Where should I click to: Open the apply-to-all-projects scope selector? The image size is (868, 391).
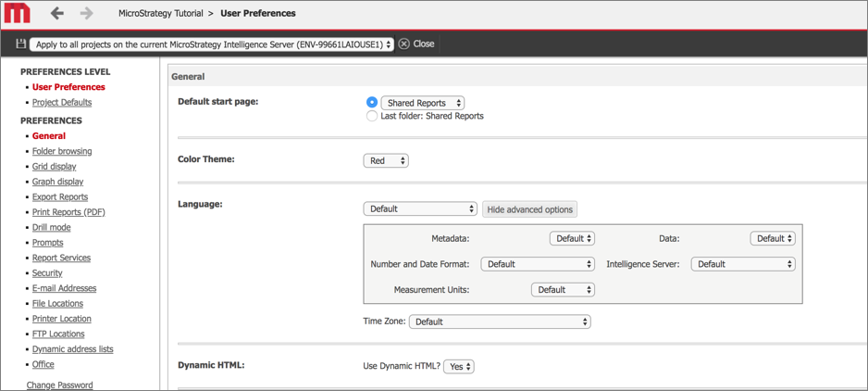pyautogui.click(x=212, y=44)
